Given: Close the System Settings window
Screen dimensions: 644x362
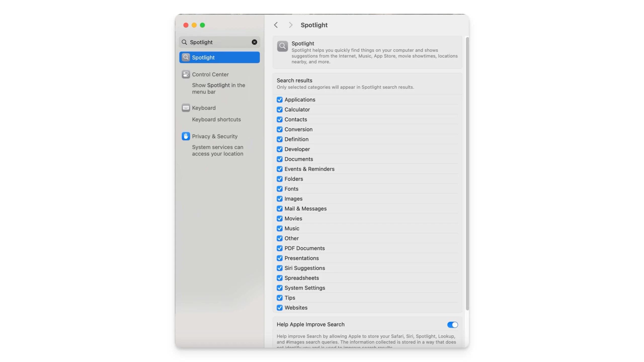Looking at the screenshot, I should tap(186, 25).
